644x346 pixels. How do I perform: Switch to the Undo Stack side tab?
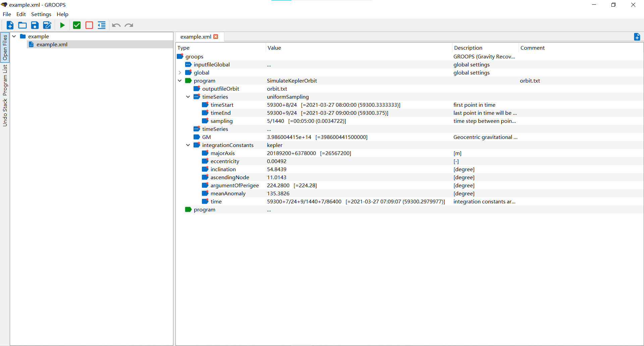pos(5,113)
